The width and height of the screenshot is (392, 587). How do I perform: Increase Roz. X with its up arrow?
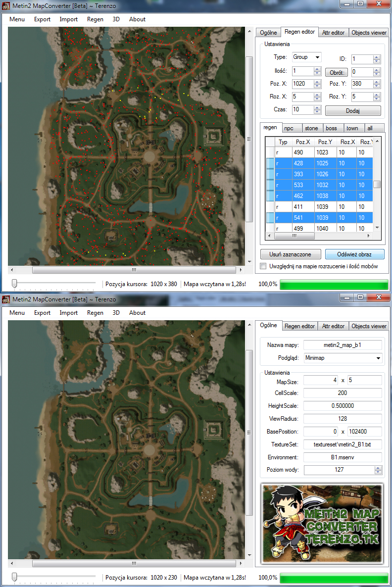tap(317, 95)
